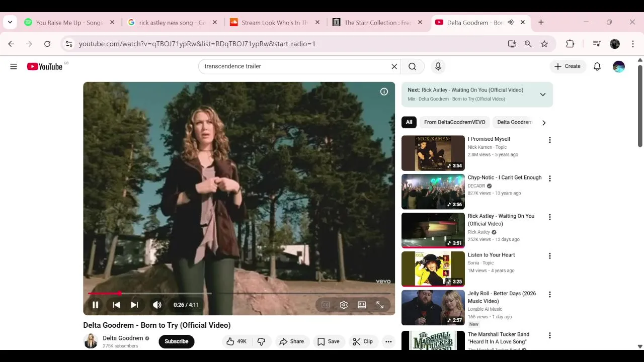Subscribe to Delta Goodrem channel
Image resolution: width=644 pixels, height=362 pixels.
coord(177,341)
